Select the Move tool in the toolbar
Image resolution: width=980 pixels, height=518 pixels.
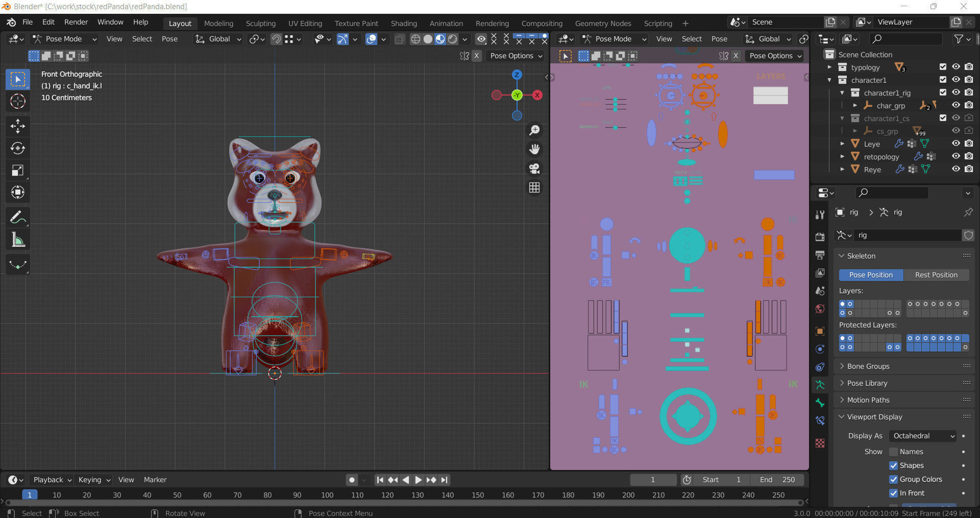[x=18, y=126]
